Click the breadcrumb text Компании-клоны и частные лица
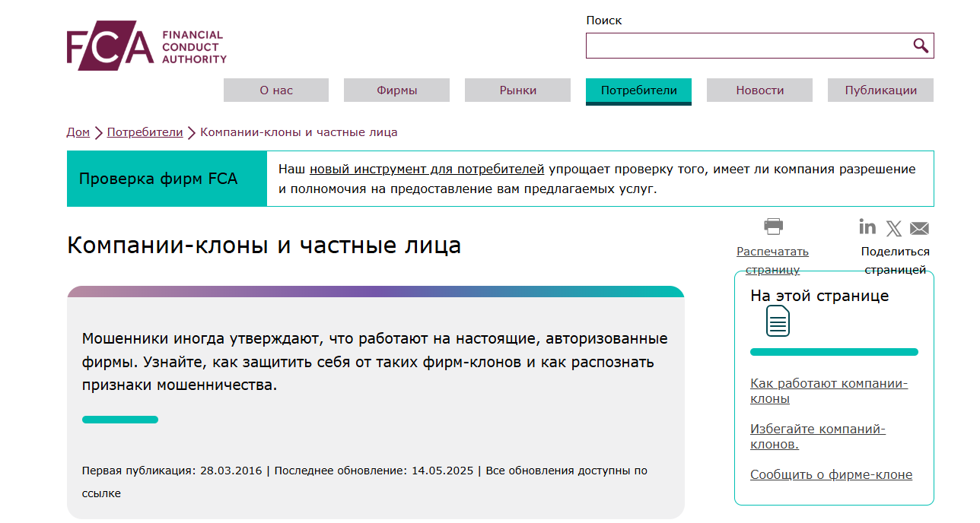The height and width of the screenshot is (523, 980). [x=299, y=132]
